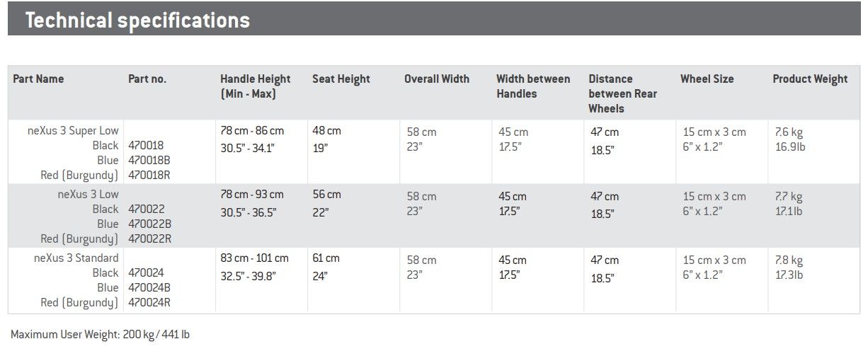Screen dimensions: 868x351
Task: Select part number 470022R
Action: pos(149,239)
